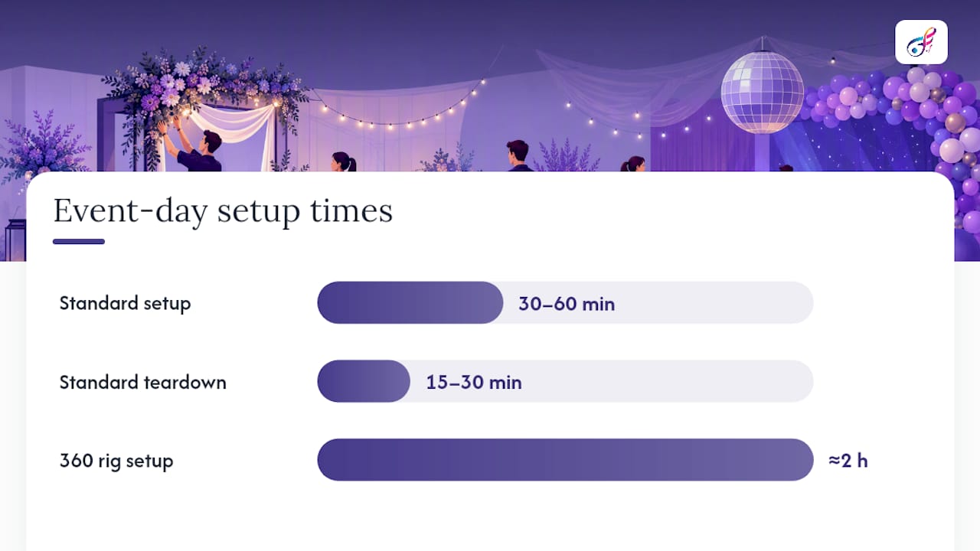The width and height of the screenshot is (980, 551).
Task: Click the lantern at left edge
Action: 15,240
